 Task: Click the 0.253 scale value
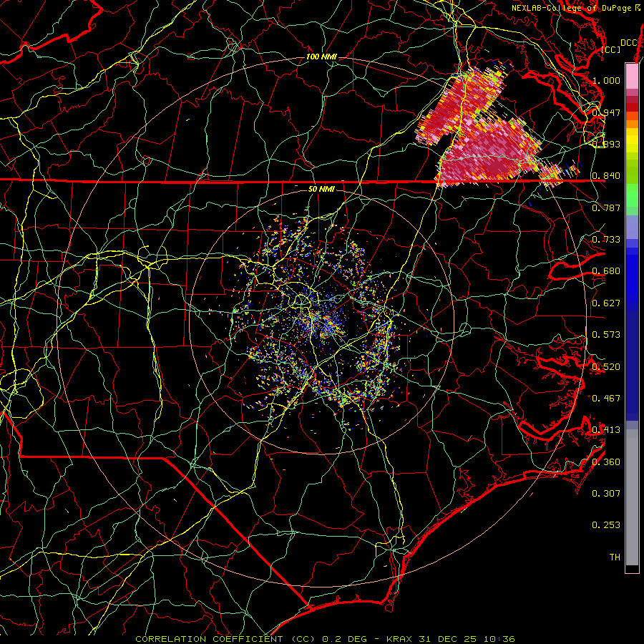(x=606, y=525)
